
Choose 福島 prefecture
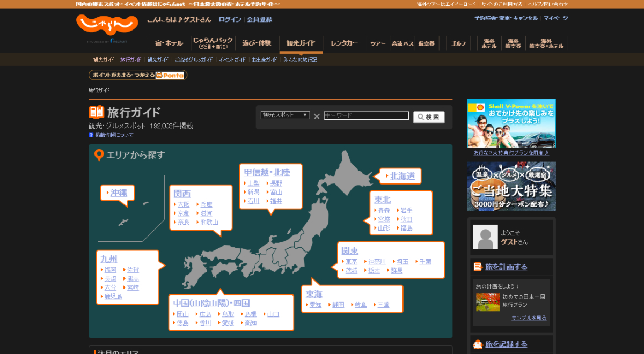(x=406, y=228)
